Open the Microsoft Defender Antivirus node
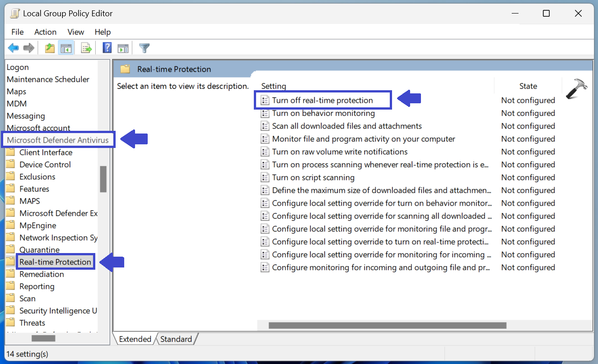This screenshot has height=364, width=598. (58, 140)
